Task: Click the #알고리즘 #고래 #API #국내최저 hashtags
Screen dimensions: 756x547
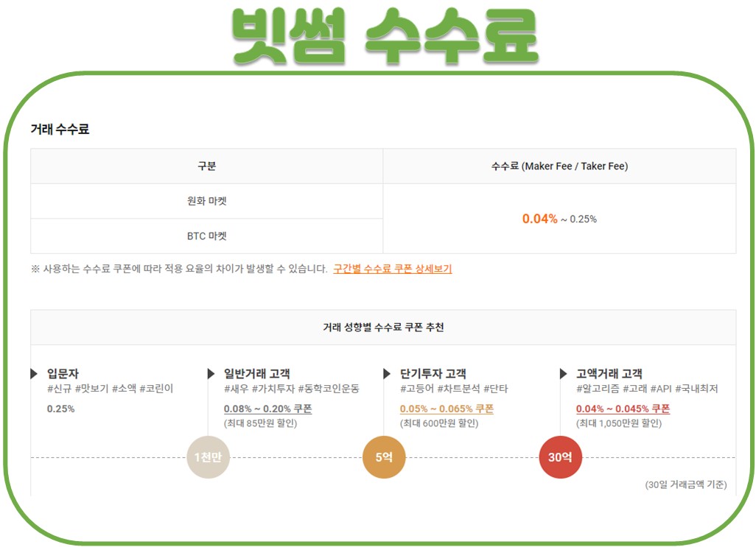Action: tap(647, 389)
